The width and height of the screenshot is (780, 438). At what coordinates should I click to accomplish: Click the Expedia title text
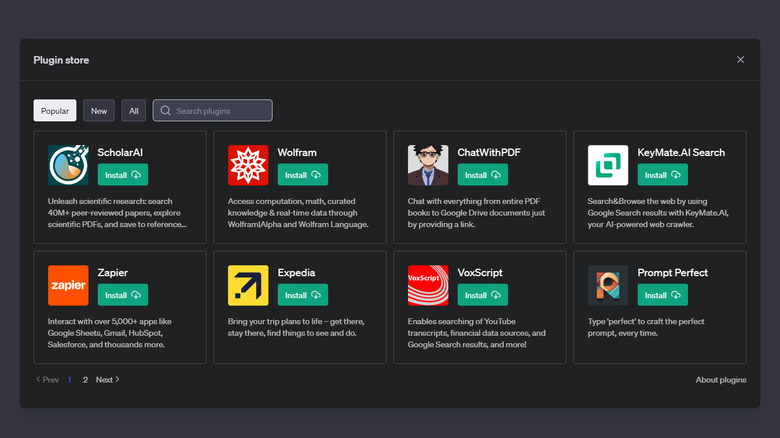pyautogui.click(x=296, y=273)
